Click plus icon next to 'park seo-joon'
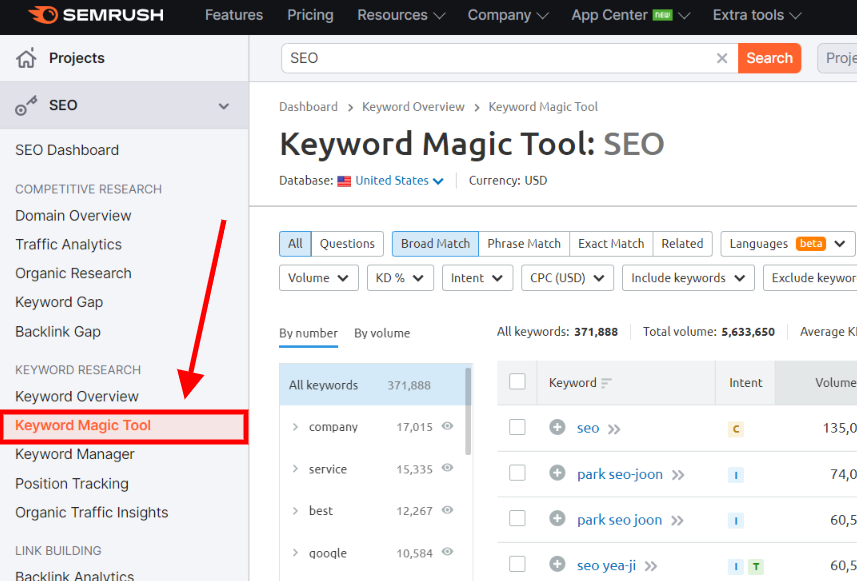This screenshot has height=581, width=857. click(557, 473)
